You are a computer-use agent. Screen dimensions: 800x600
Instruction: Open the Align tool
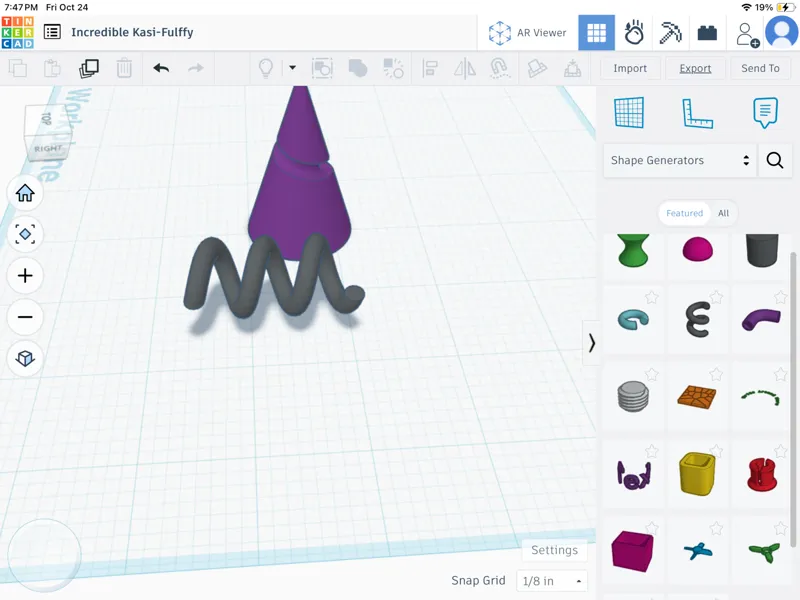coord(430,68)
